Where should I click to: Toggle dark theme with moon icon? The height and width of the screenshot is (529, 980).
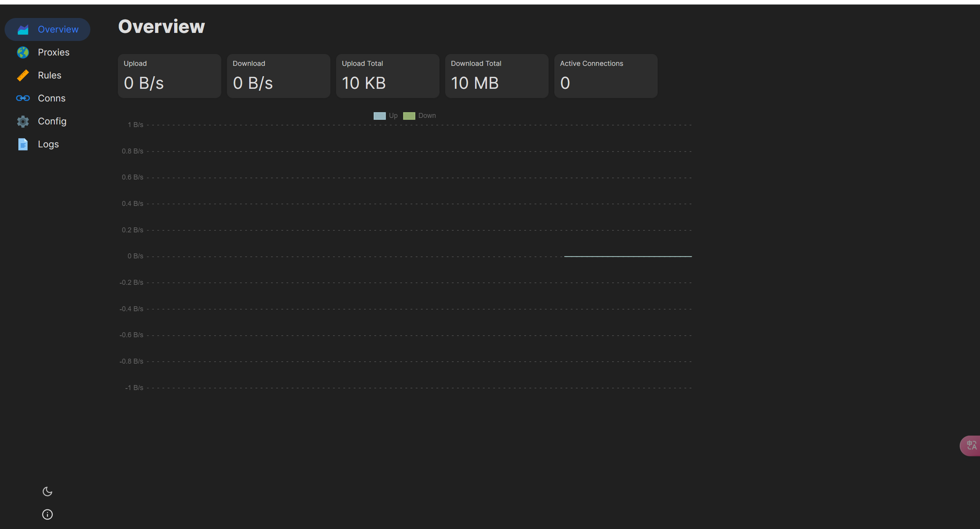point(47,491)
